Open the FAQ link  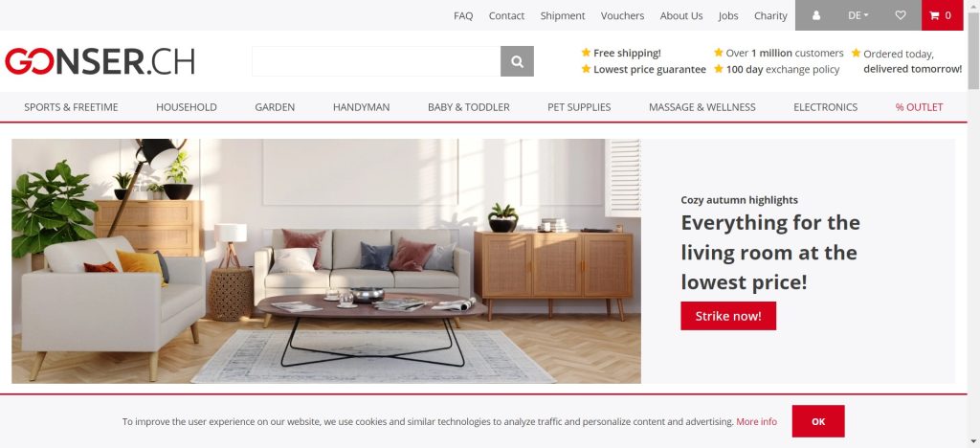coord(463,15)
